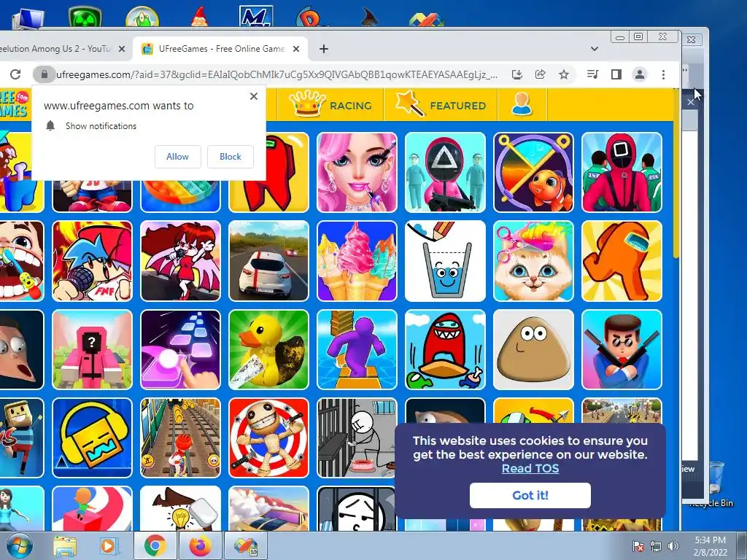
Task: Open the RACING category
Action: click(330, 105)
